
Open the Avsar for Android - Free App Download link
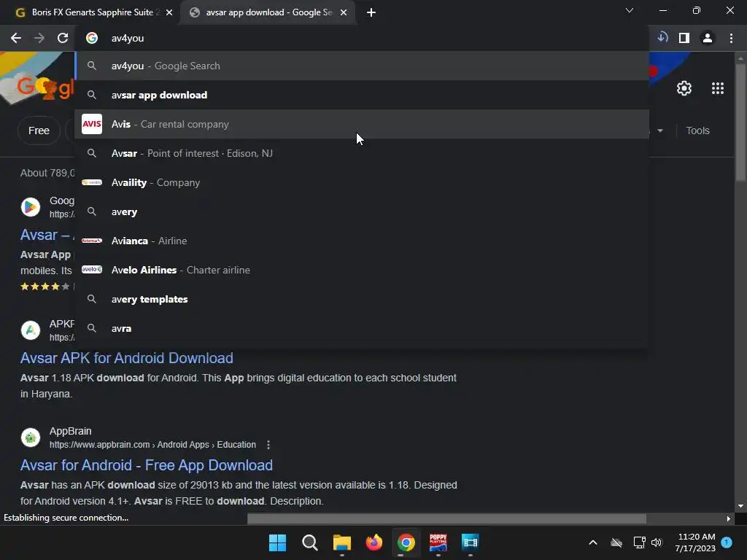146,465
